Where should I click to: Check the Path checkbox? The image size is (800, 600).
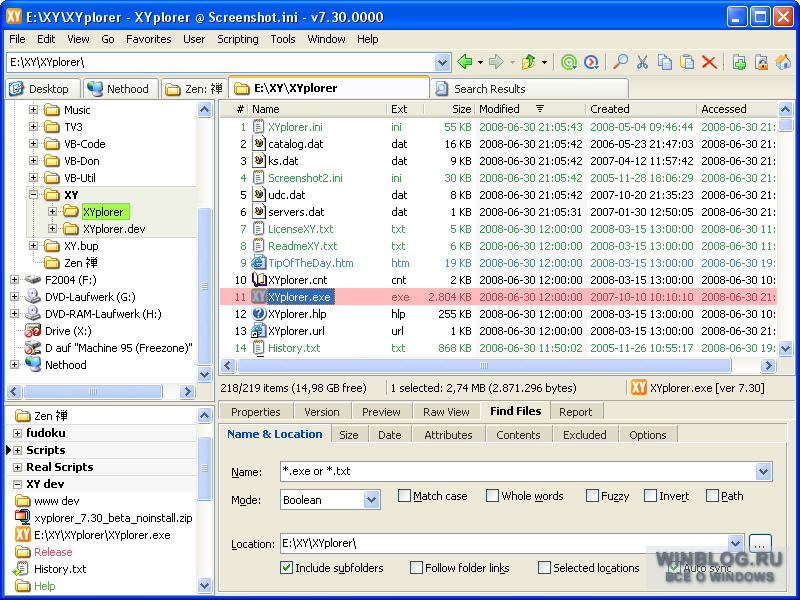click(712, 495)
